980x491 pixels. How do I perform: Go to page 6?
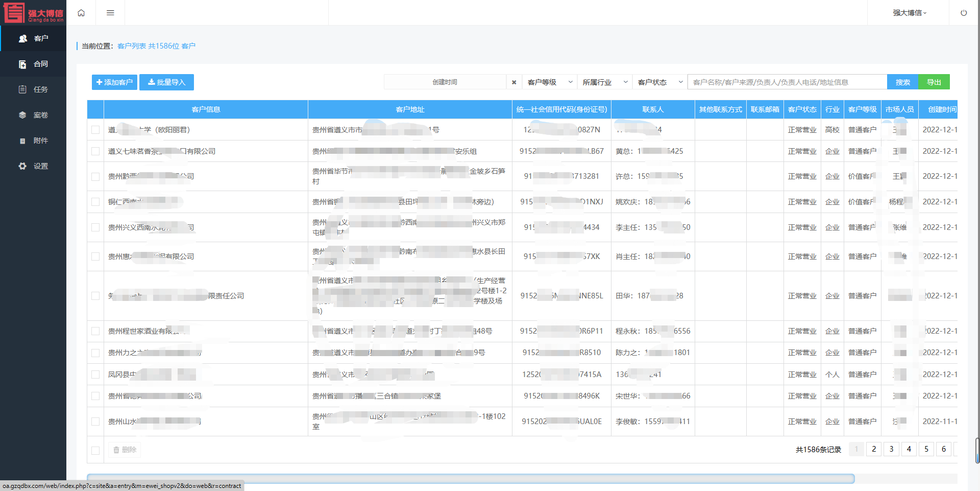(943, 449)
